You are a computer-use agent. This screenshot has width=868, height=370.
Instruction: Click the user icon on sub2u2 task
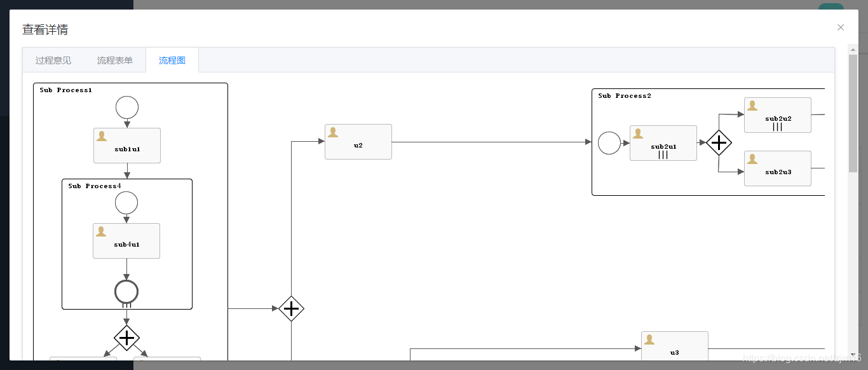pos(752,106)
